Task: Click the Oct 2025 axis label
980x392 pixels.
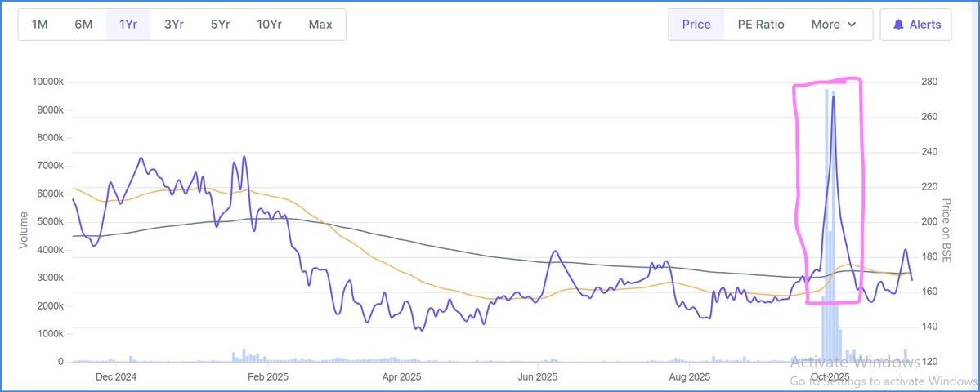Action: [829, 377]
